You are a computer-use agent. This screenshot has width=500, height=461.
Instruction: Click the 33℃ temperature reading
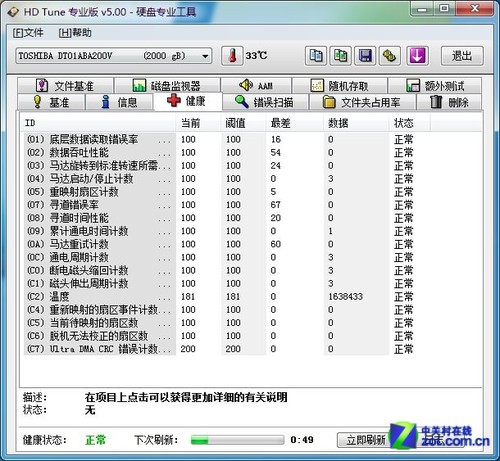coord(256,55)
